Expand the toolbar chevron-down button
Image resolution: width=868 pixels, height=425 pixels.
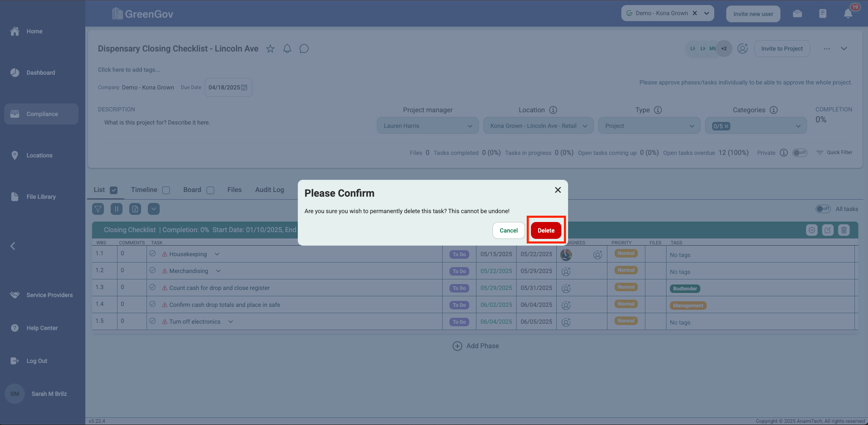tap(154, 209)
